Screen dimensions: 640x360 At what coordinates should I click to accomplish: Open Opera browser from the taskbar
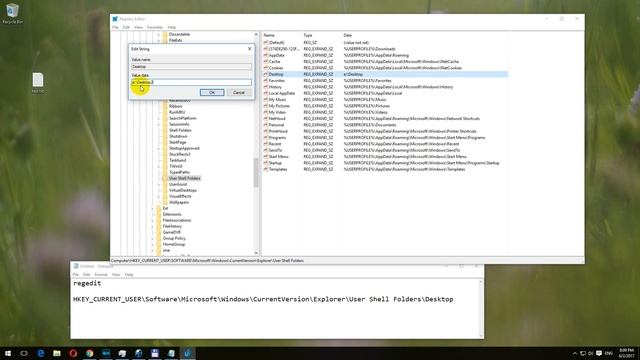tap(73, 353)
